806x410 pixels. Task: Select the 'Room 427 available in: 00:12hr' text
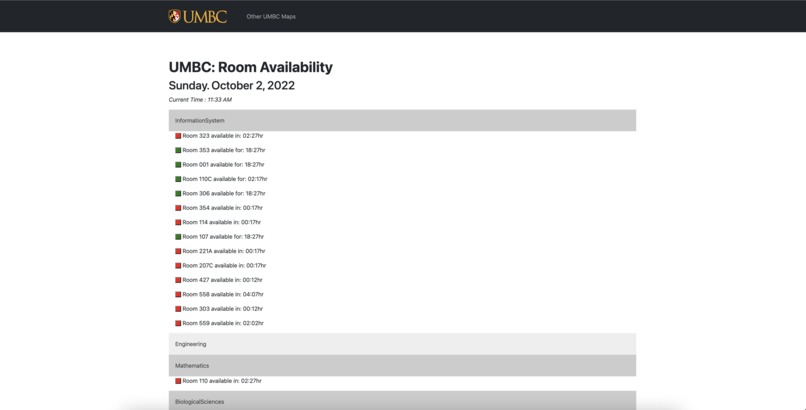click(223, 279)
